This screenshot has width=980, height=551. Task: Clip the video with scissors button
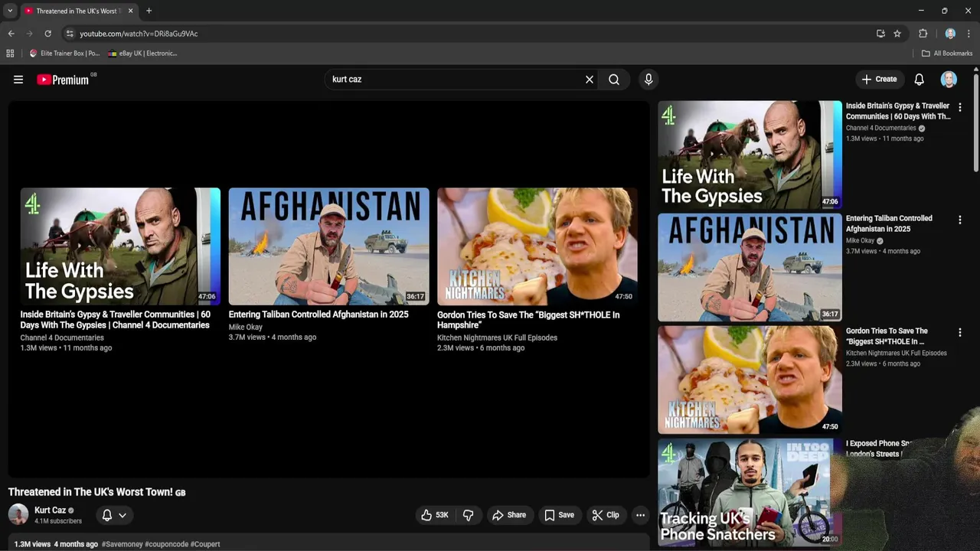point(605,515)
